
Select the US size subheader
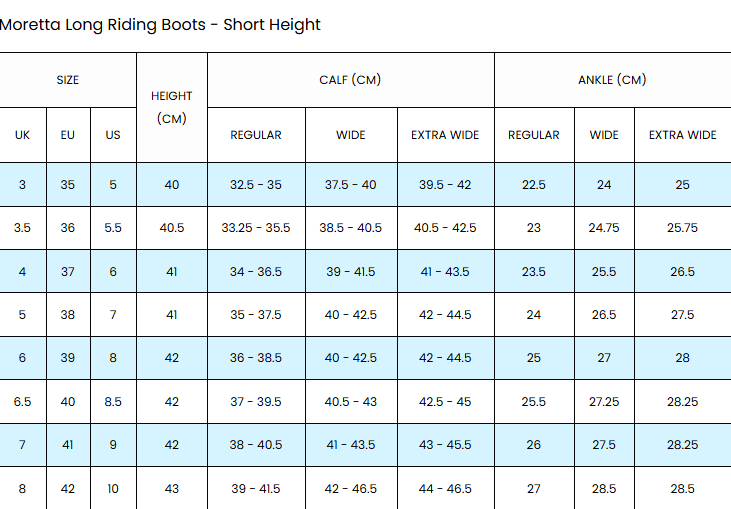click(113, 135)
